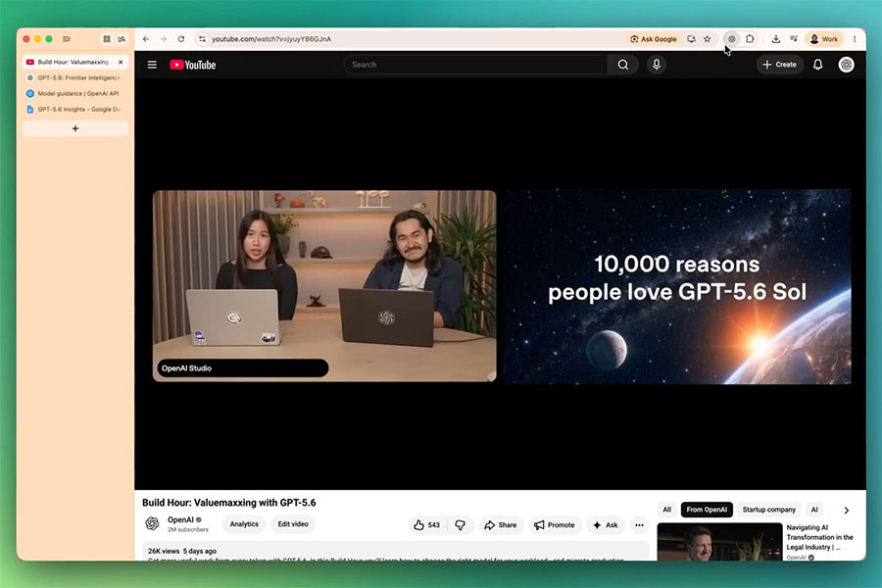Open Chrome three-dot menu
Screen dimensions: 882x588
pyautogui.click(x=855, y=39)
